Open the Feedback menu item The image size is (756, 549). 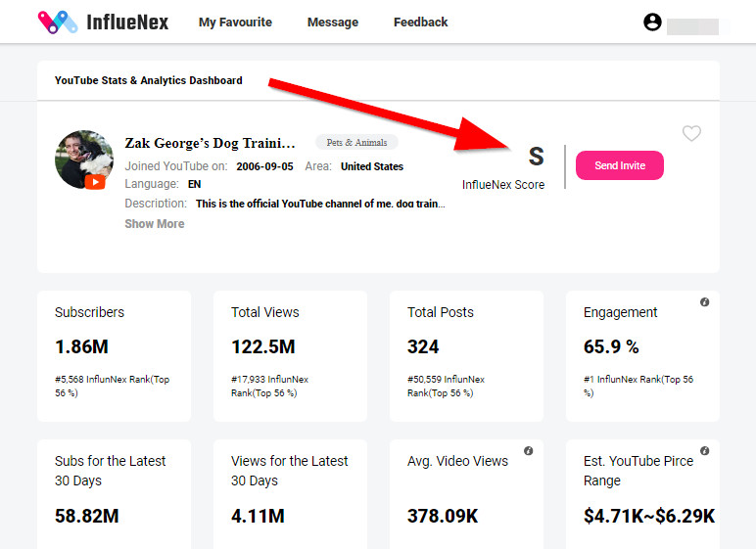[420, 23]
